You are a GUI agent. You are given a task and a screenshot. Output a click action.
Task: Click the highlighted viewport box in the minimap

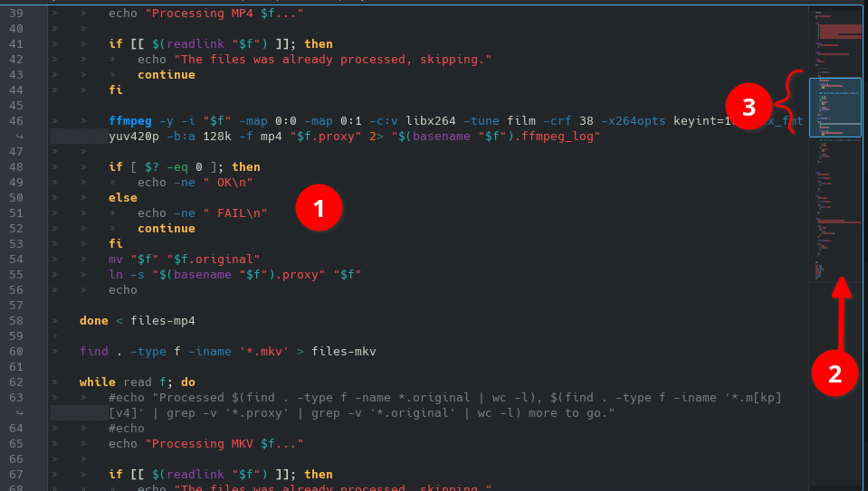[x=835, y=107]
